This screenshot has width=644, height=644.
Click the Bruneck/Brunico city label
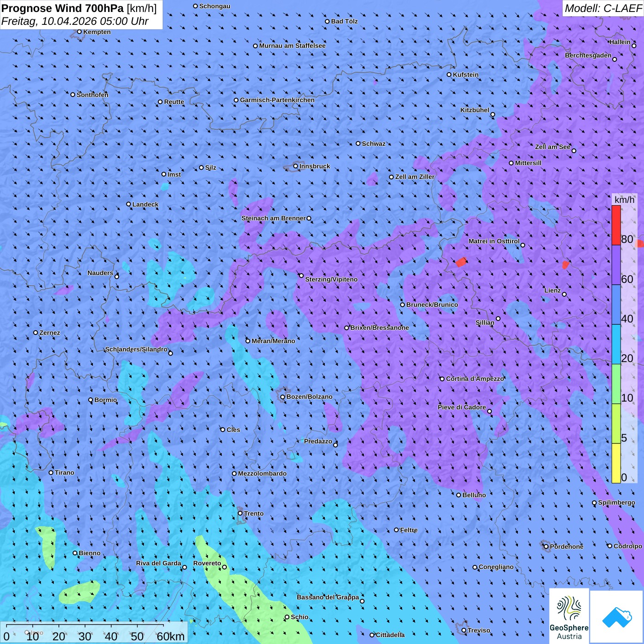click(x=432, y=305)
